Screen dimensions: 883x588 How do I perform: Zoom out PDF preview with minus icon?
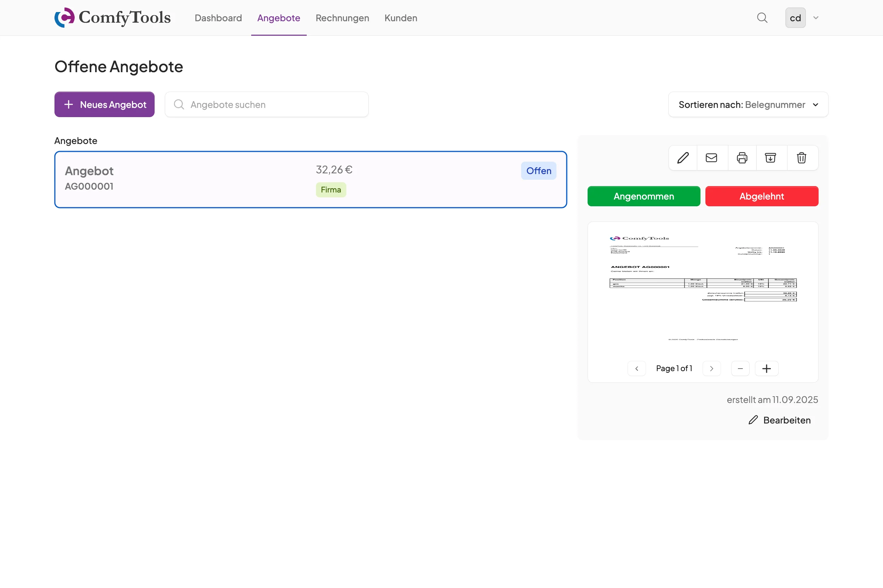click(740, 369)
